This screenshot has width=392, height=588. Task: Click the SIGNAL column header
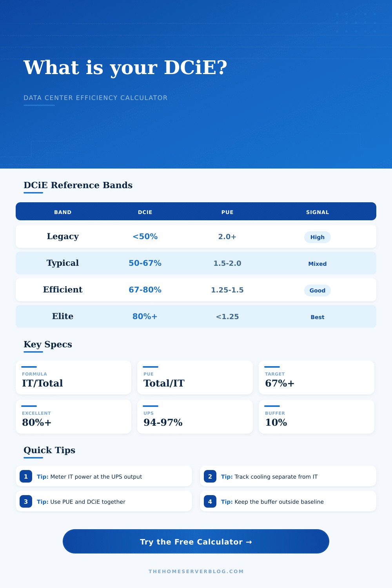(318, 212)
